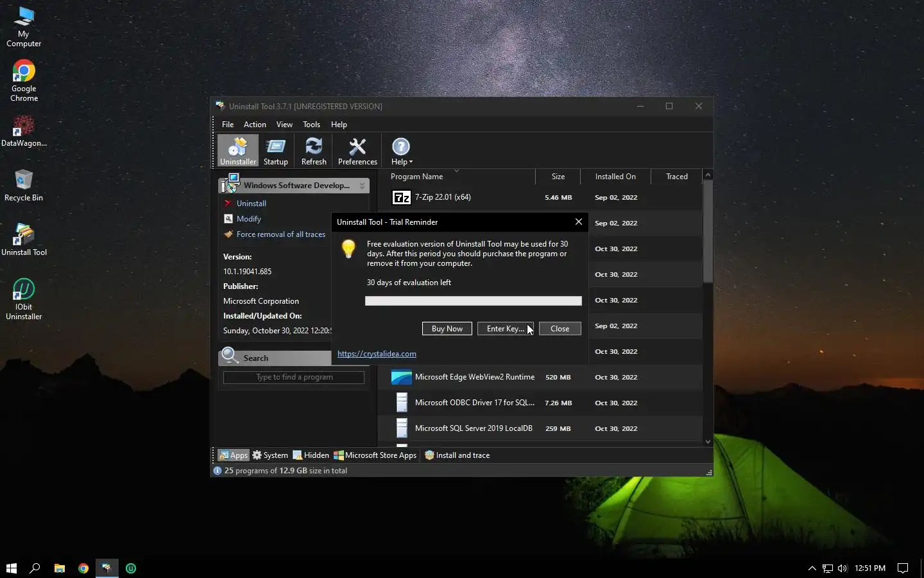Viewport: 924px width, 578px height.
Task: Click the IObit Uninstaller taskbar icon
Action: (131, 568)
